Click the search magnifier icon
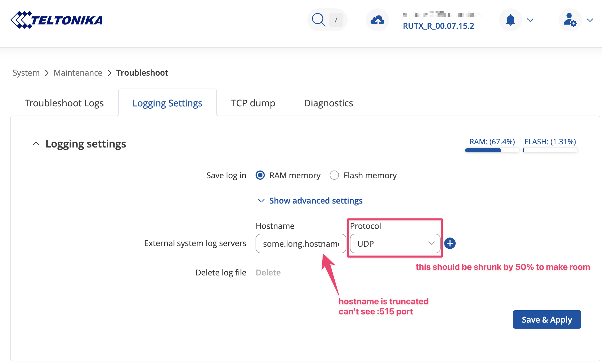The height and width of the screenshot is (364, 602). pyautogui.click(x=319, y=20)
